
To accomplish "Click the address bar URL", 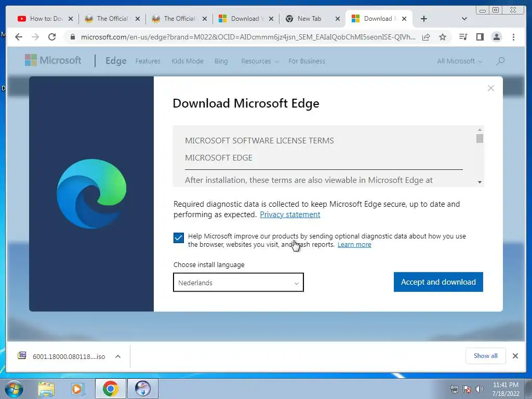I will pos(248,37).
